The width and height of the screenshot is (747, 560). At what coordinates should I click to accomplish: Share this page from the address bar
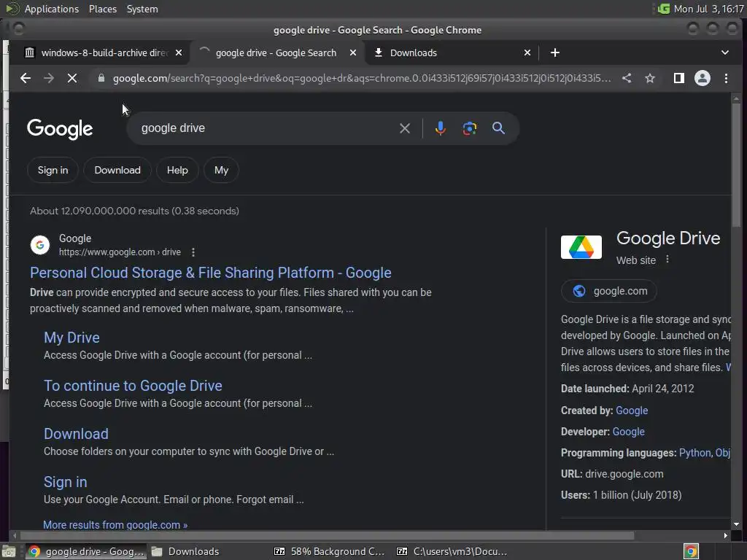(x=627, y=78)
